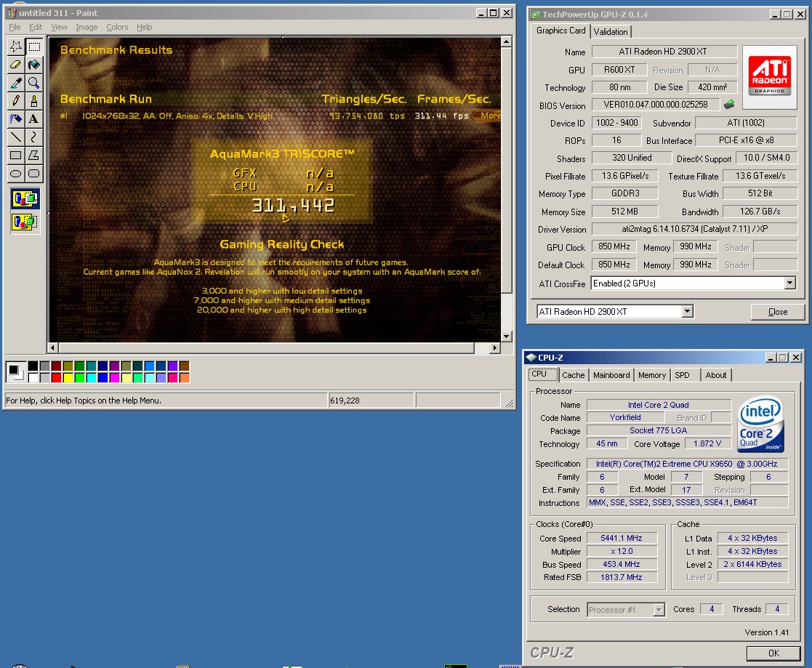Open the About tab in CPU-Z
The width and height of the screenshot is (812, 668).
pyautogui.click(x=715, y=375)
